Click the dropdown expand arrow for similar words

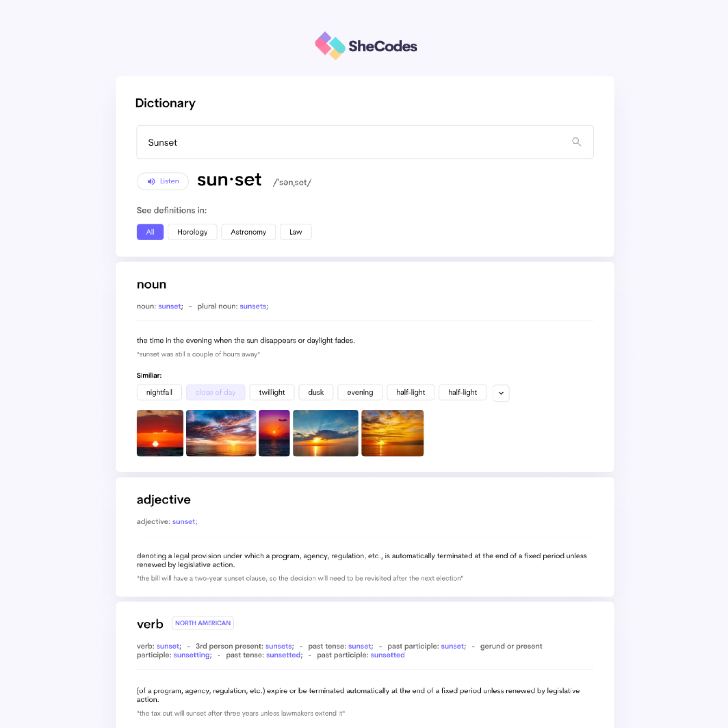pyautogui.click(x=501, y=392)
